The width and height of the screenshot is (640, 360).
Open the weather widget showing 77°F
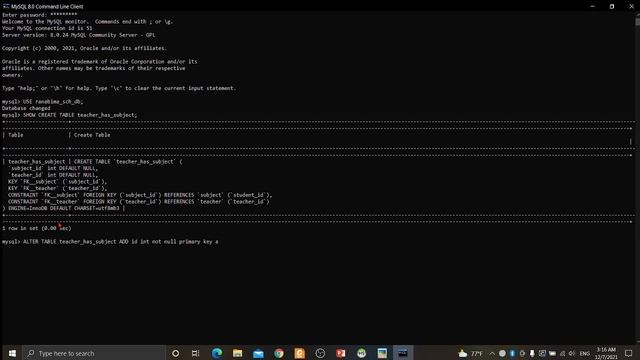coord(470,353)
